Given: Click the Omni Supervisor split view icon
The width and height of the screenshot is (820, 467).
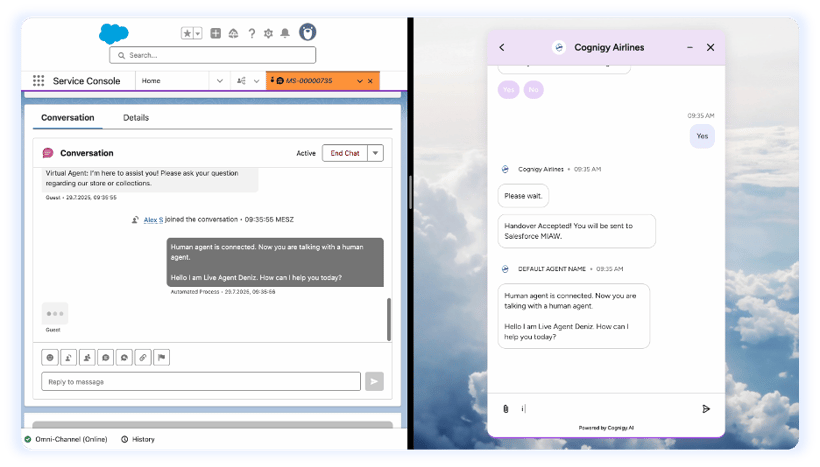Looking at the screenshot, I should [x=241, y=81].
